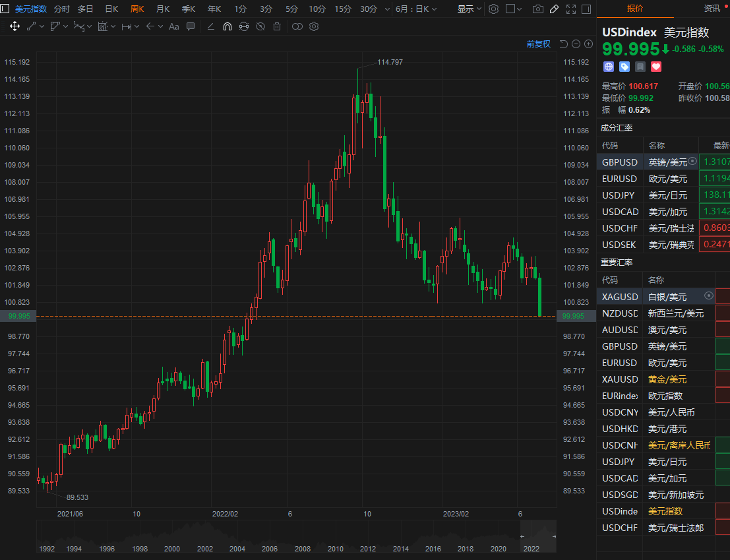This screenshot has height=560, width=730.
Task: Click the sync drawings icon
Action: point(244,26)
